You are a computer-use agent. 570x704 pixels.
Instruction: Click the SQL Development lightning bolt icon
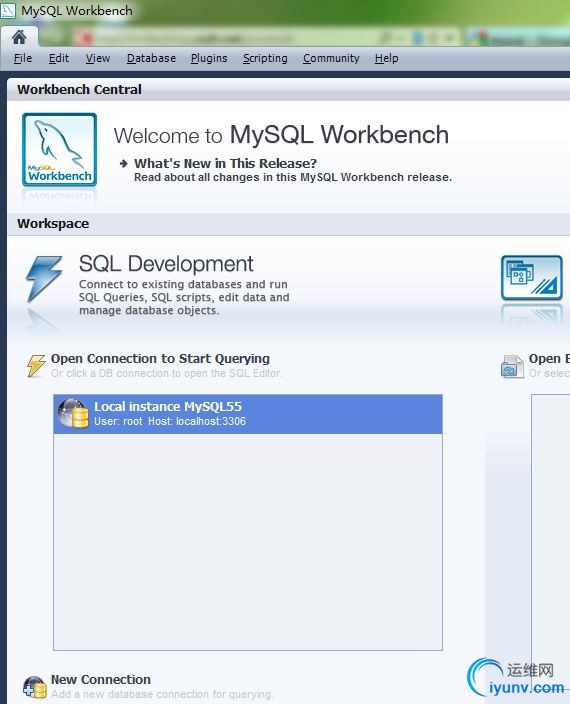(44, 278)
